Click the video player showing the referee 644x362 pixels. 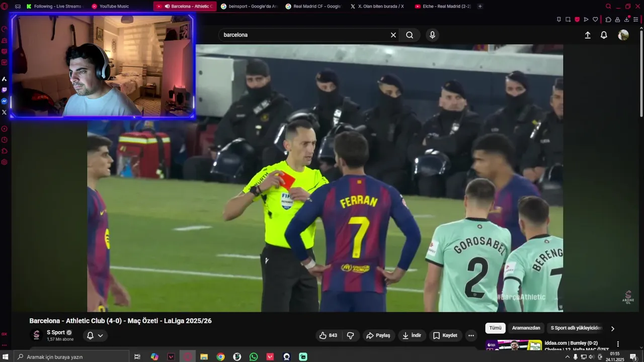tap(325, 178)
